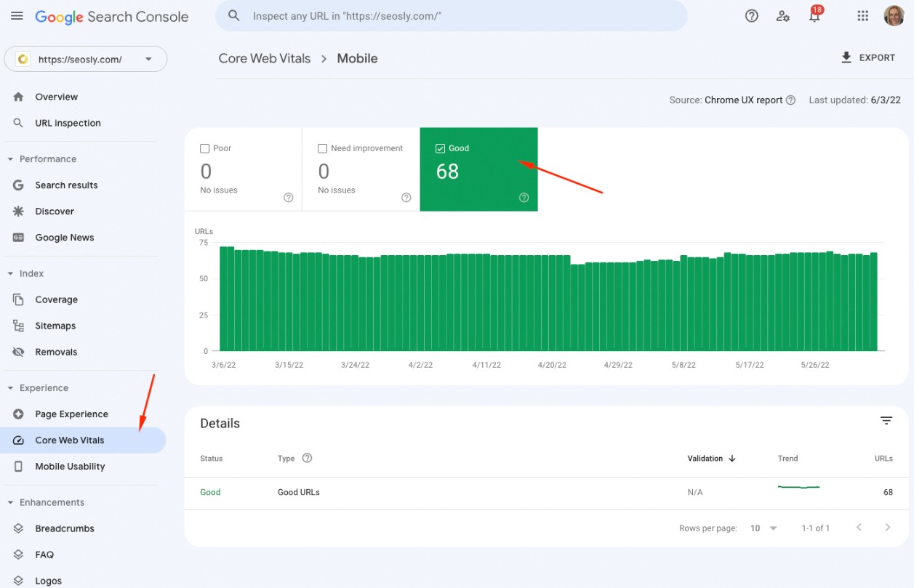Collapse the Performance section
The height and width of the screenshot is (588, 914).
(11, 159)
